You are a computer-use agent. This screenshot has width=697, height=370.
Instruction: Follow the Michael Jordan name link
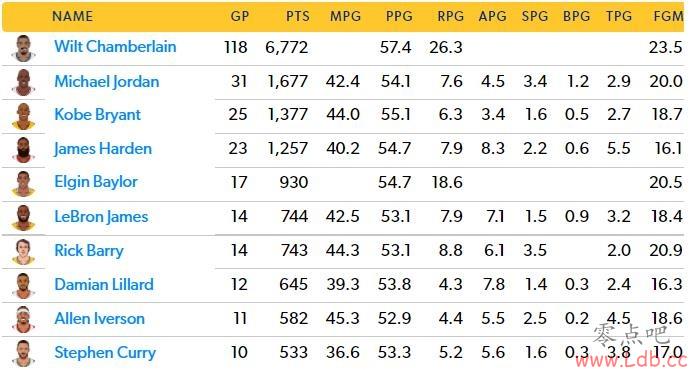[x=107, y=82]
